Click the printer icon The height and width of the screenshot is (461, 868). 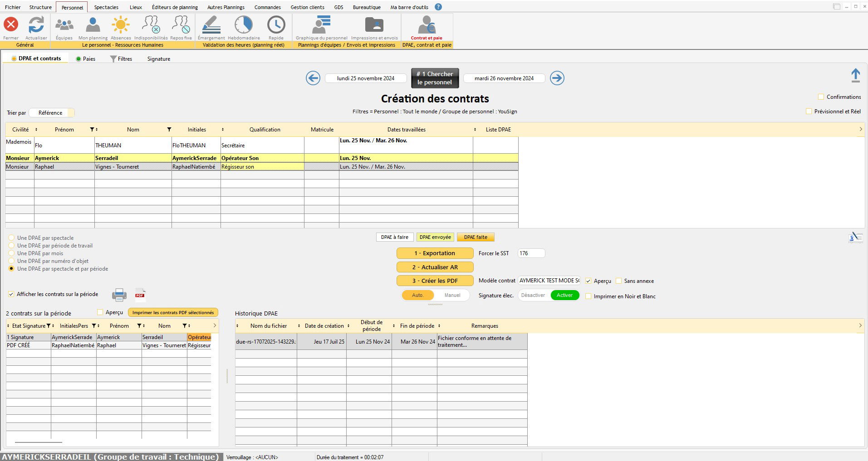119,295
